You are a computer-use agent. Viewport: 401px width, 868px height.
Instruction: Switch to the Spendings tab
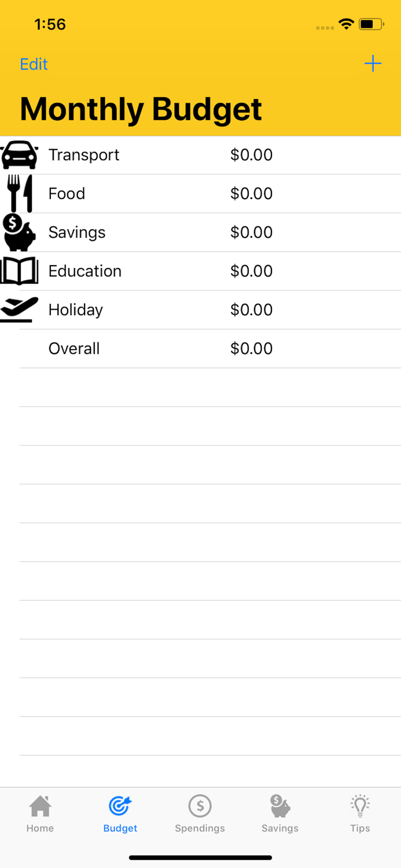[x=200, y=814]
